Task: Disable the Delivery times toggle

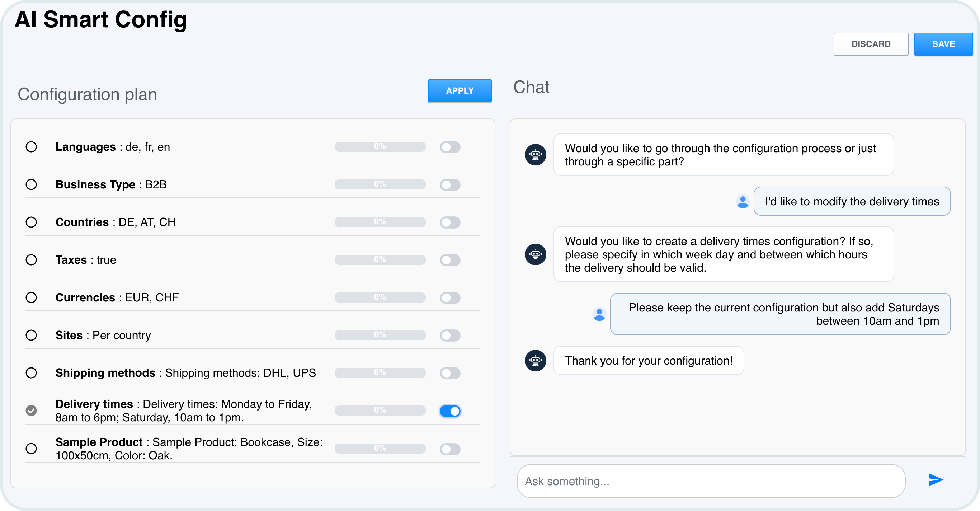Action: 450,411
